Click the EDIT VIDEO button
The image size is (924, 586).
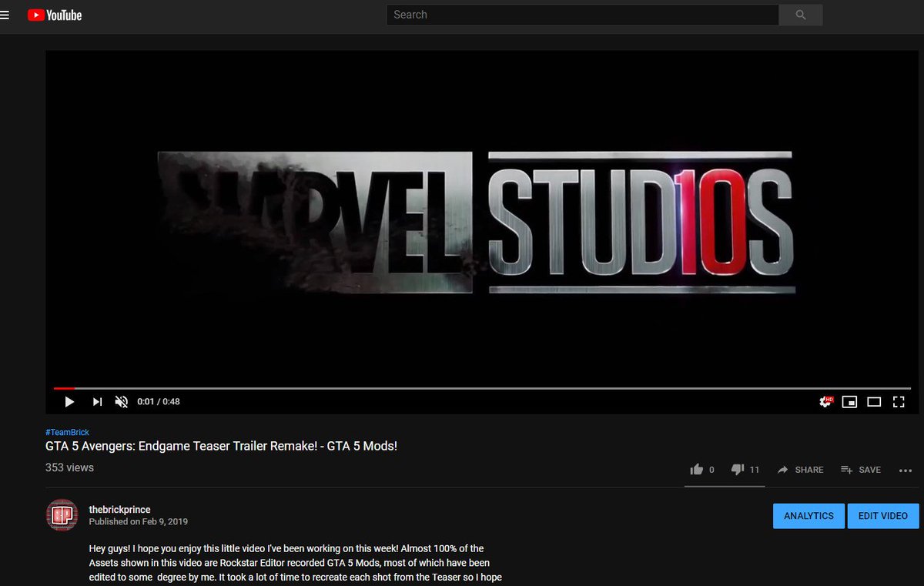tap(883, 516)
